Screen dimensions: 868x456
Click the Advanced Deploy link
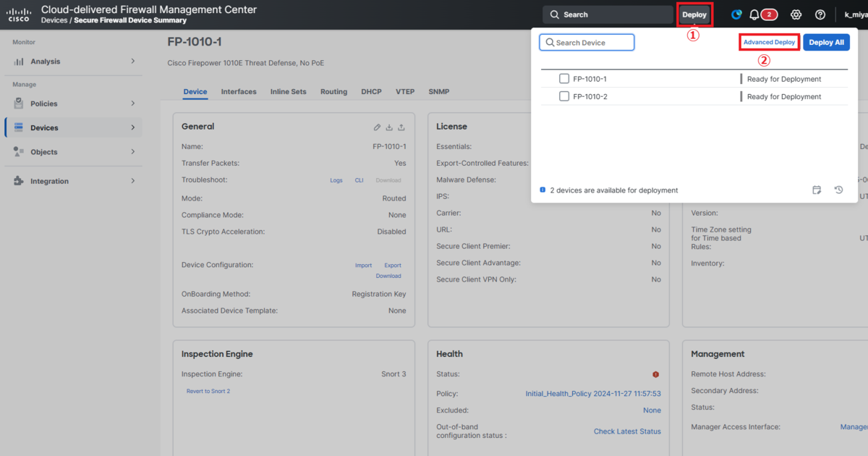(x=770, y=43)
